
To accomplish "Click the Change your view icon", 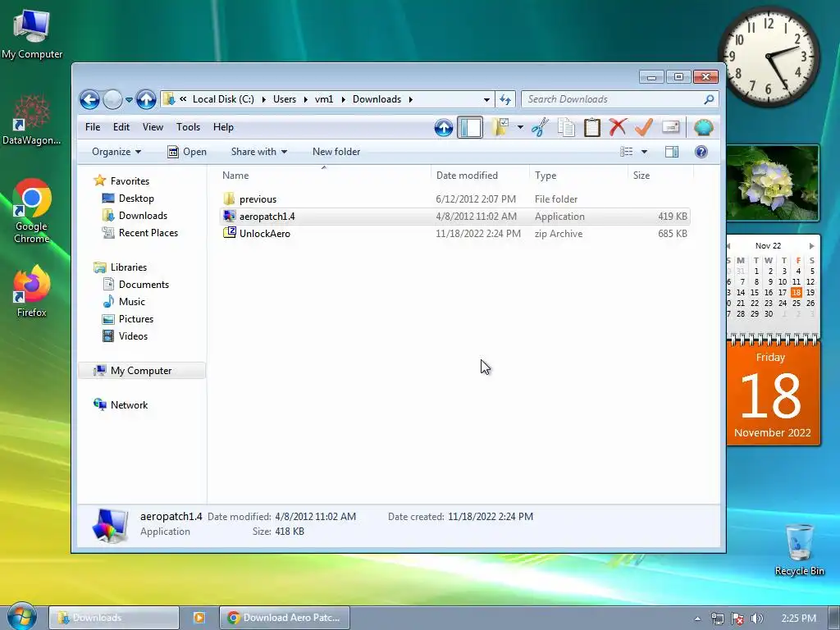I will (x=626, y=152).
